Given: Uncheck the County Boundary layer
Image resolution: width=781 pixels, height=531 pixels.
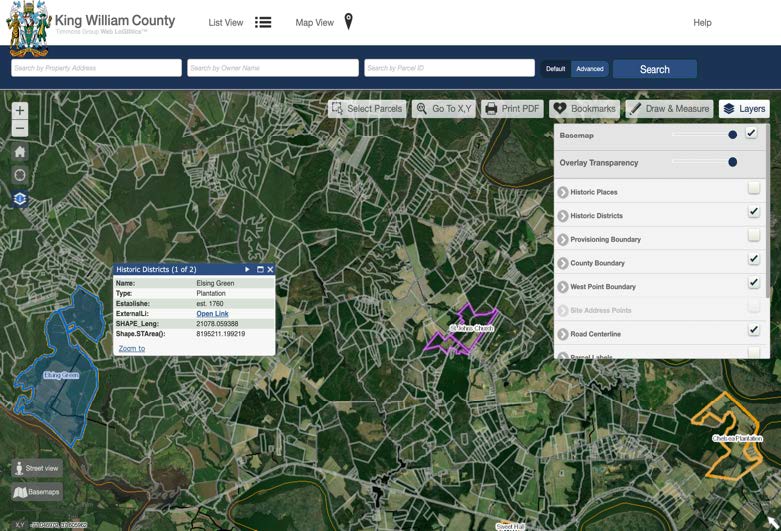Looking at the screenshot, I should [x=754, y=259].
